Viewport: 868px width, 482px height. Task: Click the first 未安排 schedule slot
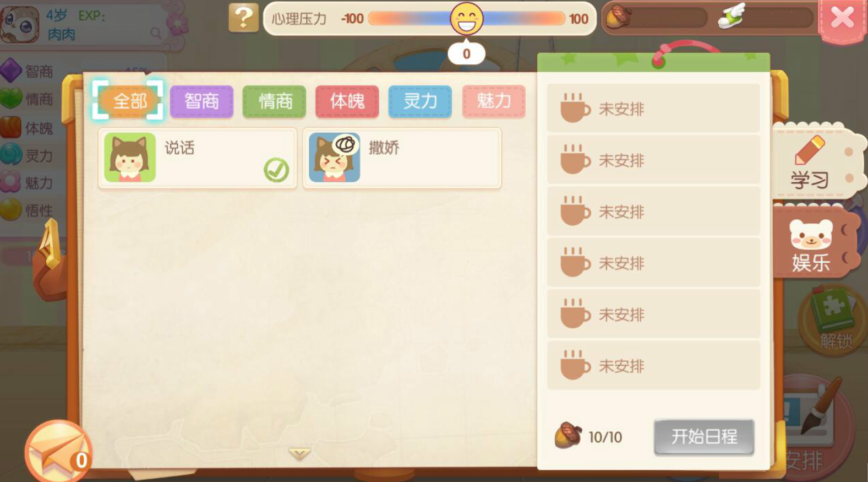click(653, 109)
